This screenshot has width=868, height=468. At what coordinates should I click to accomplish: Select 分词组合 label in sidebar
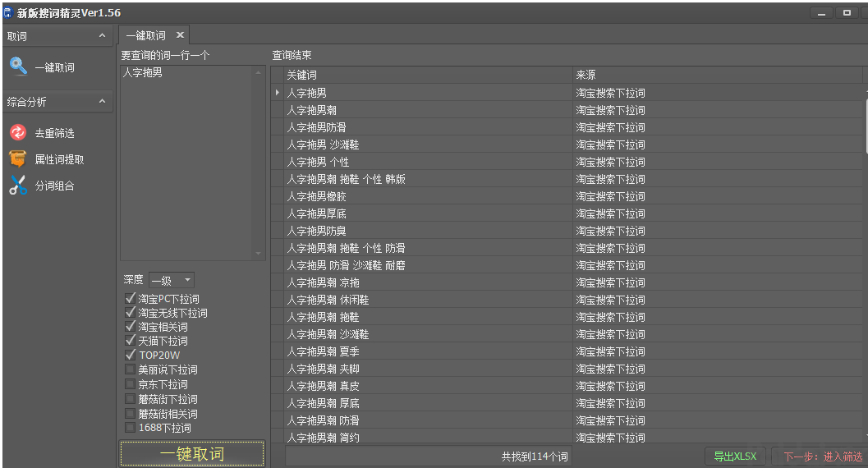tap(54, 186)
